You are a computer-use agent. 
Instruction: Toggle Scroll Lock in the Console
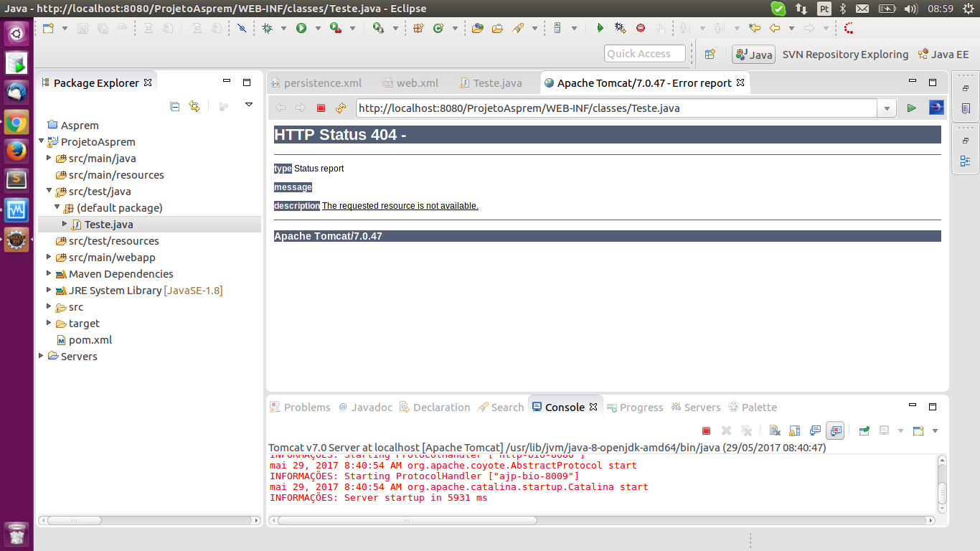point(794,430)
